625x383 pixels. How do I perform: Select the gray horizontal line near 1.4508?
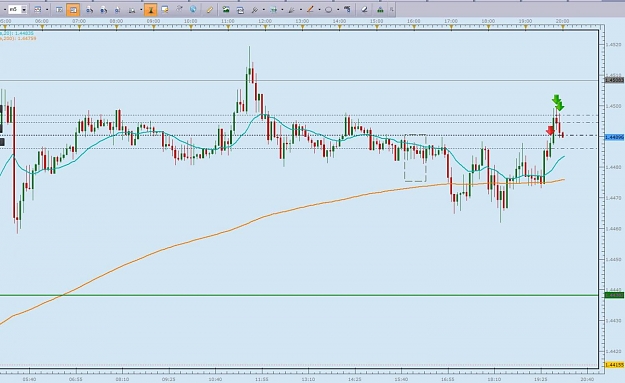coord(299,81)
